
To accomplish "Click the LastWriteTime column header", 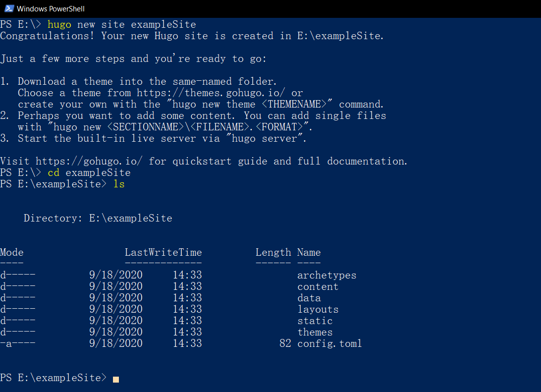I will tap(163, 253).
